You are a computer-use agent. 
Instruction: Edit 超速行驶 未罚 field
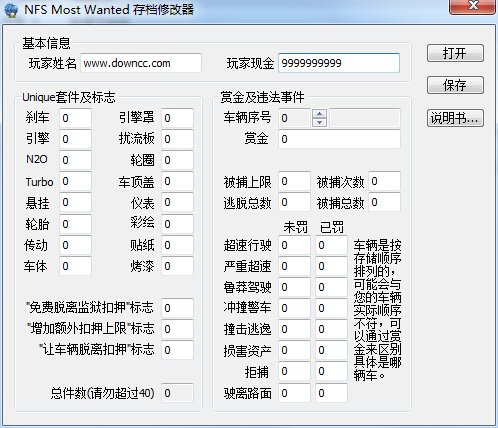(x=294, y=245)
